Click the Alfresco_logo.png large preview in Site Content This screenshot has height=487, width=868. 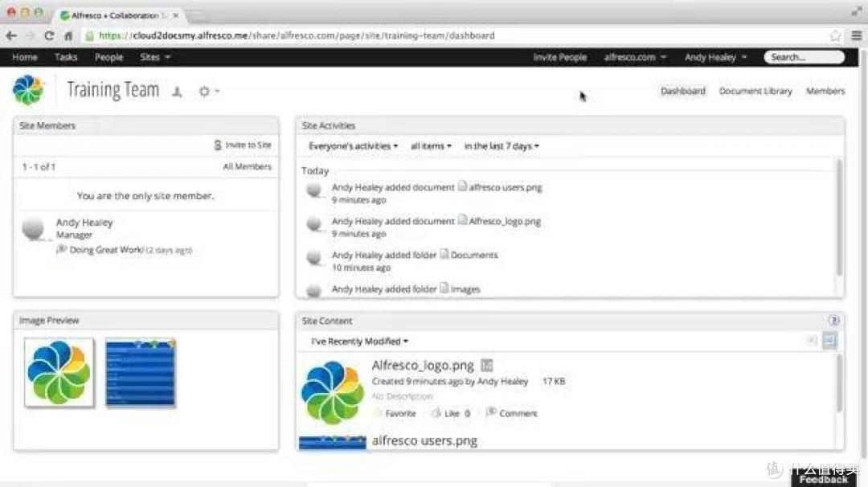(x=332, y=393)
